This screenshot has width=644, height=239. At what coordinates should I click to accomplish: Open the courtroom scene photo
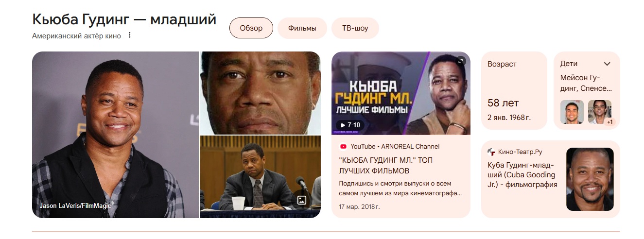[261, 177]
